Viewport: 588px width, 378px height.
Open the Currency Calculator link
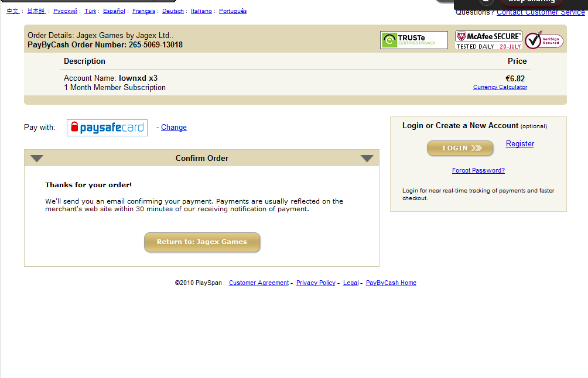(x=500, y=87)
